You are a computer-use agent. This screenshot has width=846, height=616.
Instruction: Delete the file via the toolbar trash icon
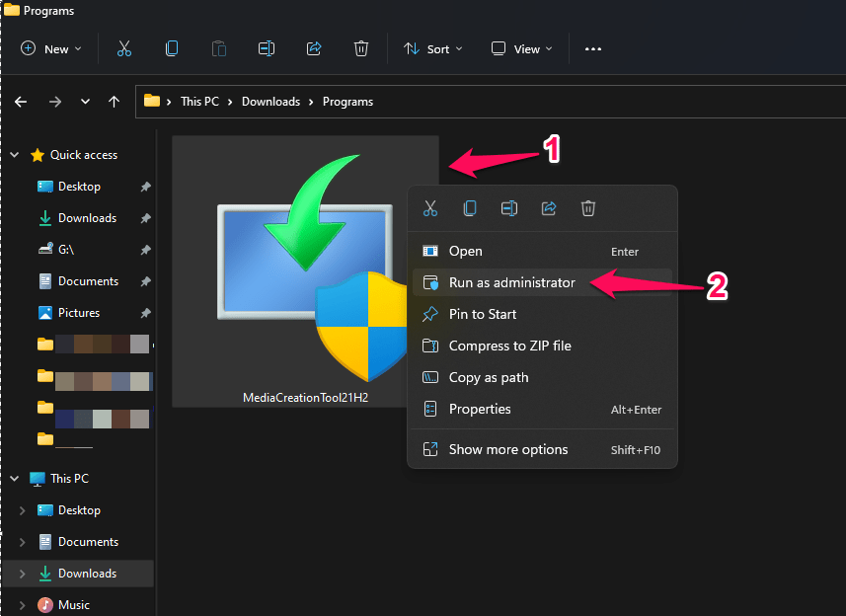(x=361, y=47)
